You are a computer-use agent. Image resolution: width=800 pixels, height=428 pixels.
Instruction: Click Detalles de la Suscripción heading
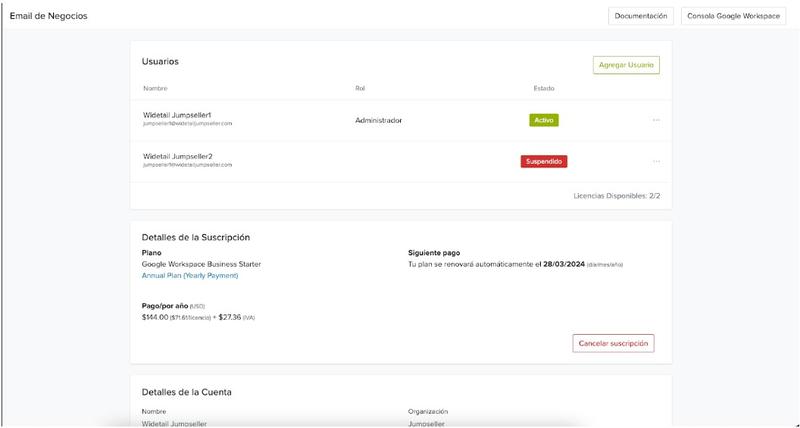pyautogui.click(x=196, y=237)
